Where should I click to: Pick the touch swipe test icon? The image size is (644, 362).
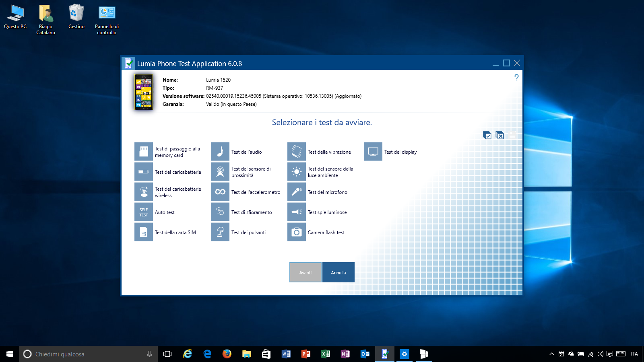tap(220, 212)
